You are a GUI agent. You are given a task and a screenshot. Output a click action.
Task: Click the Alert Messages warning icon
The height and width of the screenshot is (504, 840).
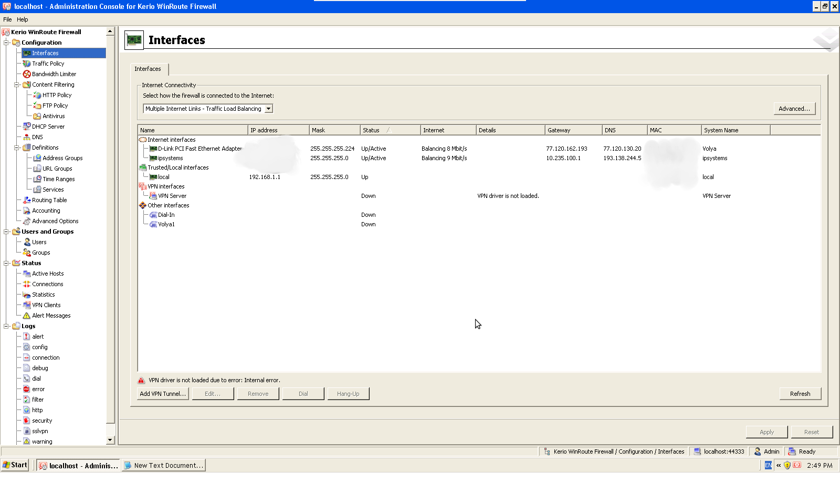click(27, 316)
